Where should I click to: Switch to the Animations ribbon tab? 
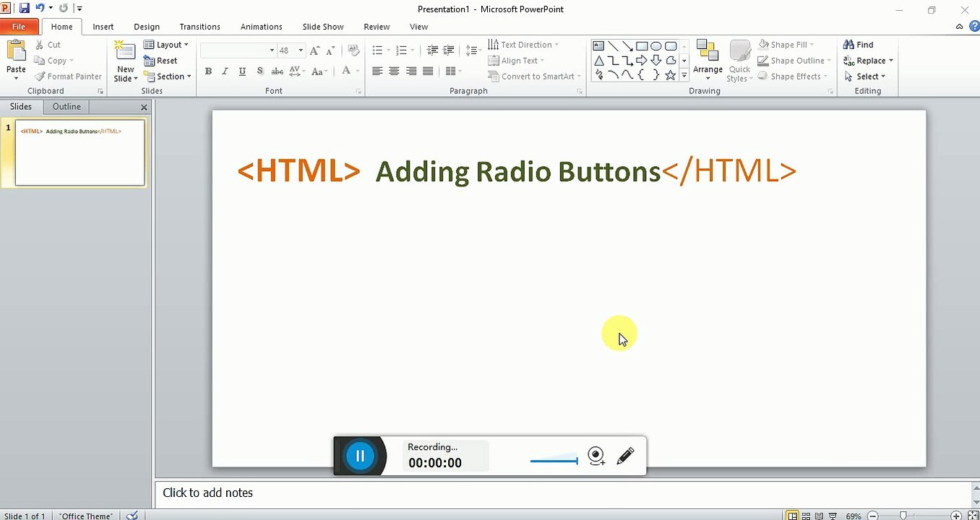click(261, 27)
